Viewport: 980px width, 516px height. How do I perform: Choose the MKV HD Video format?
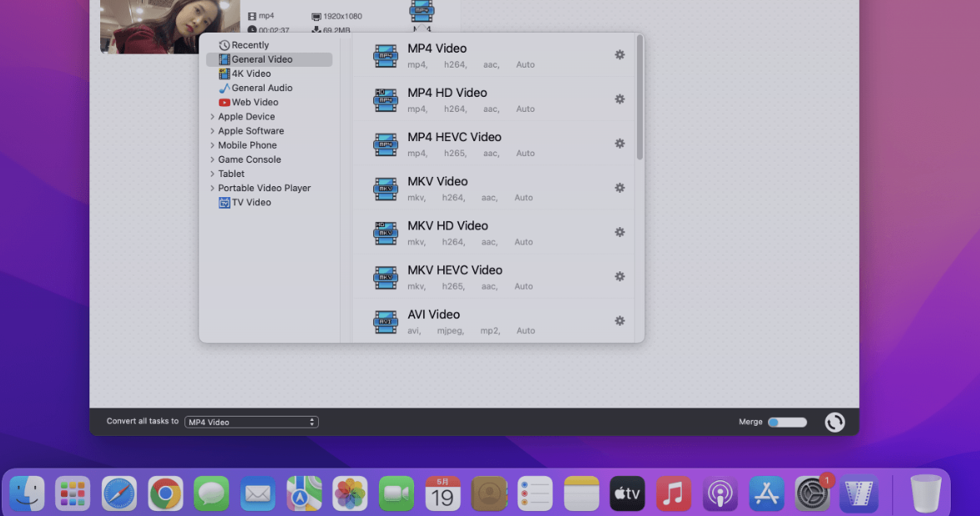coord(493,233)
